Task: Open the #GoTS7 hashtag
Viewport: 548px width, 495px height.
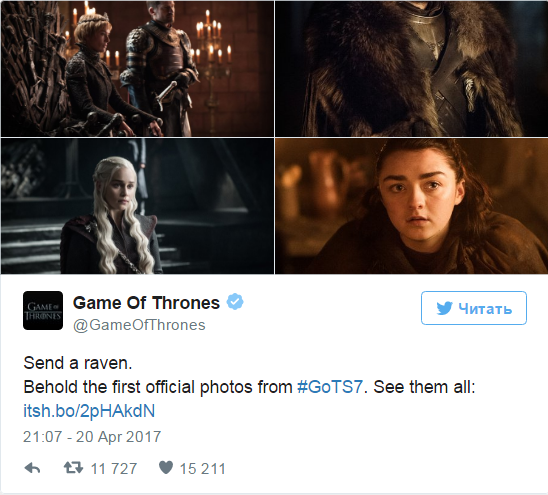Action: pyautogui.click(x=330, y=387)
